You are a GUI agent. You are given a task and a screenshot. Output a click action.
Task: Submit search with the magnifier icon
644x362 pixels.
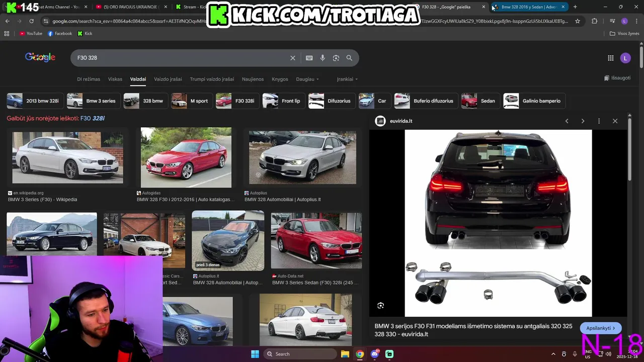click(349, 58)
